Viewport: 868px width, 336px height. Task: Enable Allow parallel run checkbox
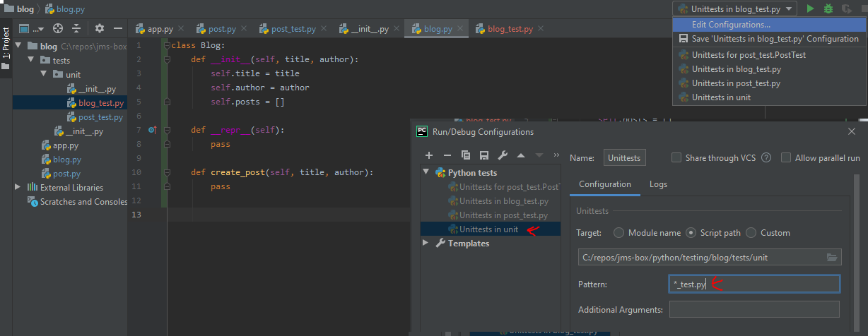coord(786,158)
